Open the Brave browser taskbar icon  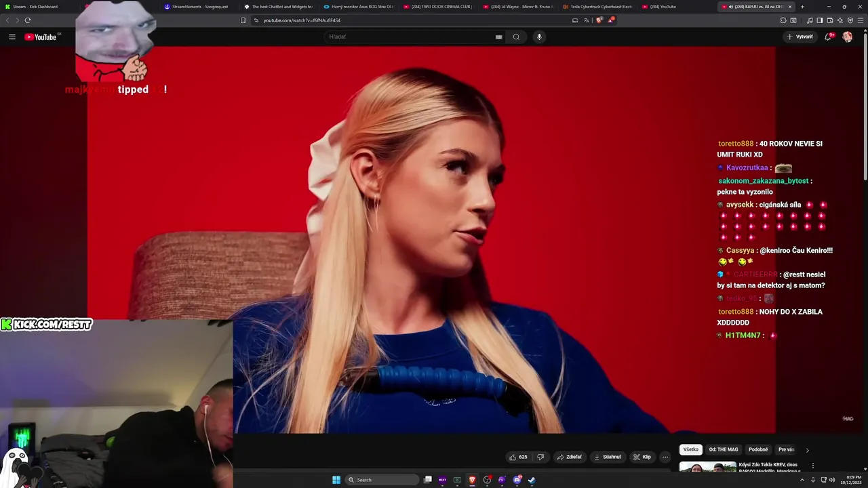(472, 480)
